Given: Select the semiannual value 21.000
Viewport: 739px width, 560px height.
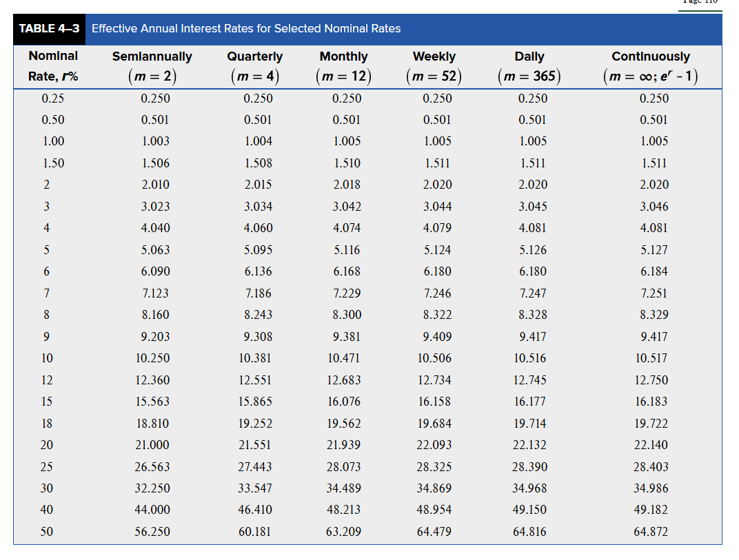Looking at the screenshot, I should click(x=152, y=445).
